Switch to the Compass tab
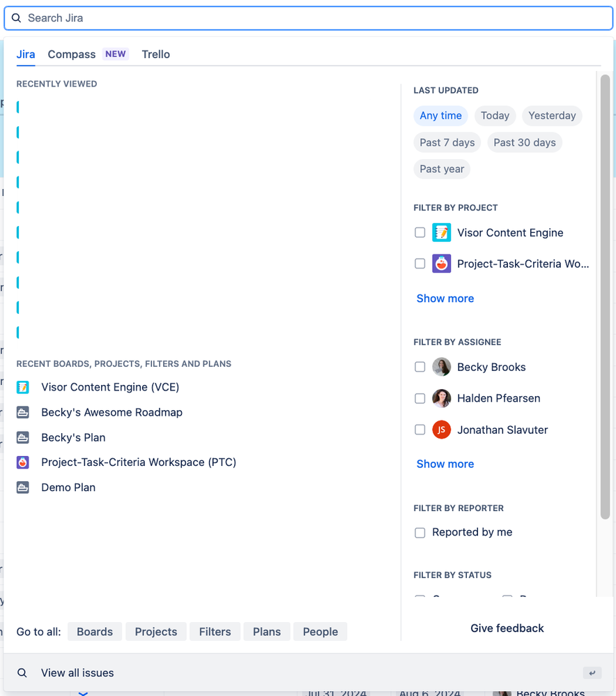616x696 pixels. point(71,54)
